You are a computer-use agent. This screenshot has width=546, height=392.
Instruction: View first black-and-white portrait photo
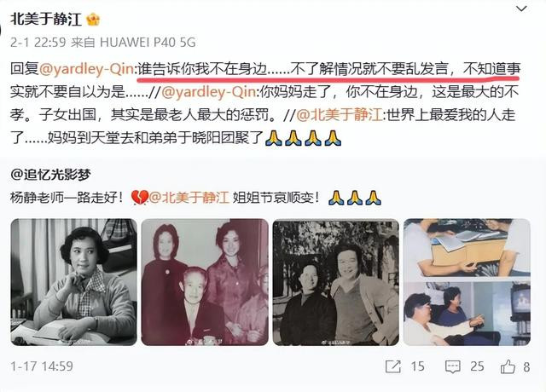(x=74, y=282)
